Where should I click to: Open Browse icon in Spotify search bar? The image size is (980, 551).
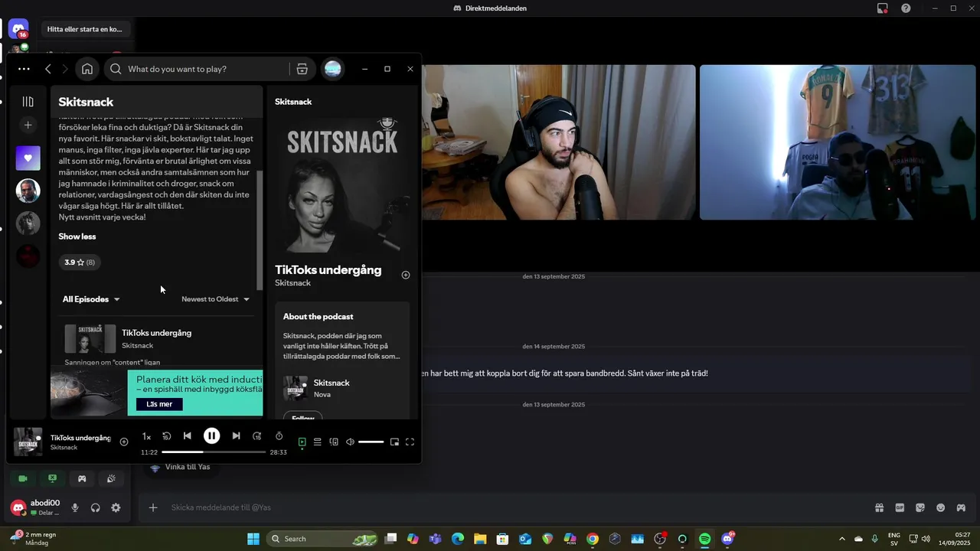click(x=302, y=69)
